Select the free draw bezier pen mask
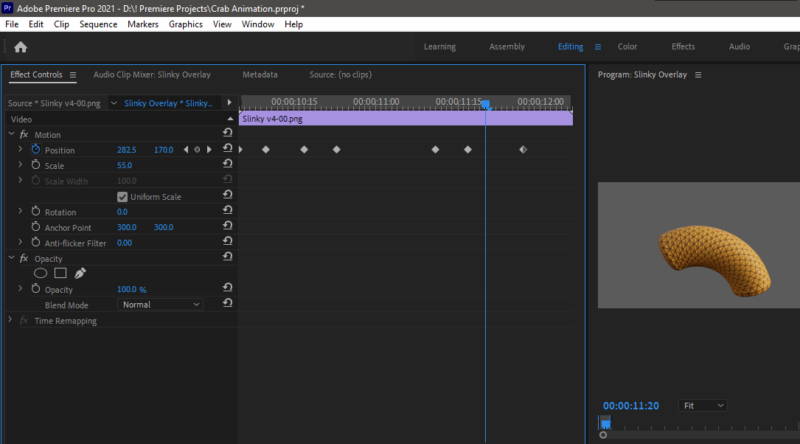Image resolution: width=800 pixels, height=444 pixels. 80,274
